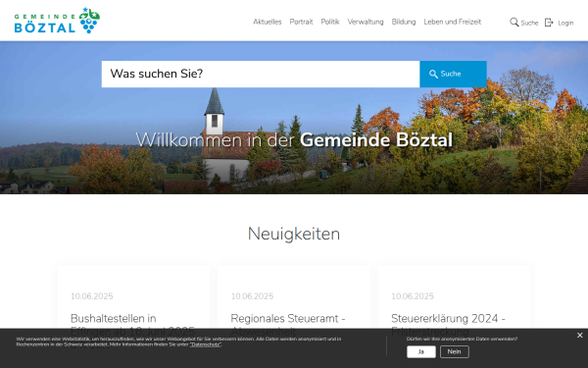The width and height of the screenshot is (588, 368).
Task: Open the Politik menu
Action: pyautogui.click(x=330, y=22)
